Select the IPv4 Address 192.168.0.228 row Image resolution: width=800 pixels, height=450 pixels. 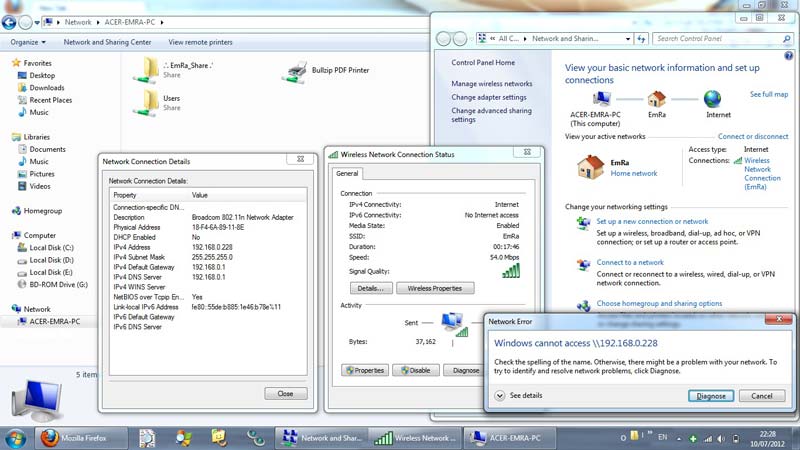coord(208,247)
